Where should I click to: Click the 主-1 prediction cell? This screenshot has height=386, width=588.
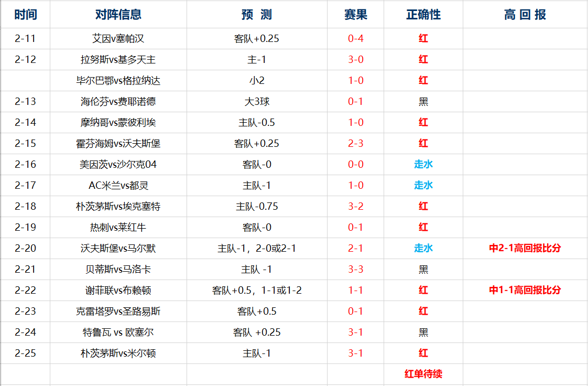point(257,60)
